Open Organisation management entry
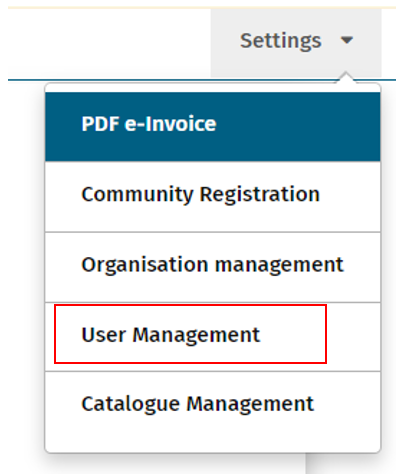This screenshot has height=475, width=407. coord(213,267)
